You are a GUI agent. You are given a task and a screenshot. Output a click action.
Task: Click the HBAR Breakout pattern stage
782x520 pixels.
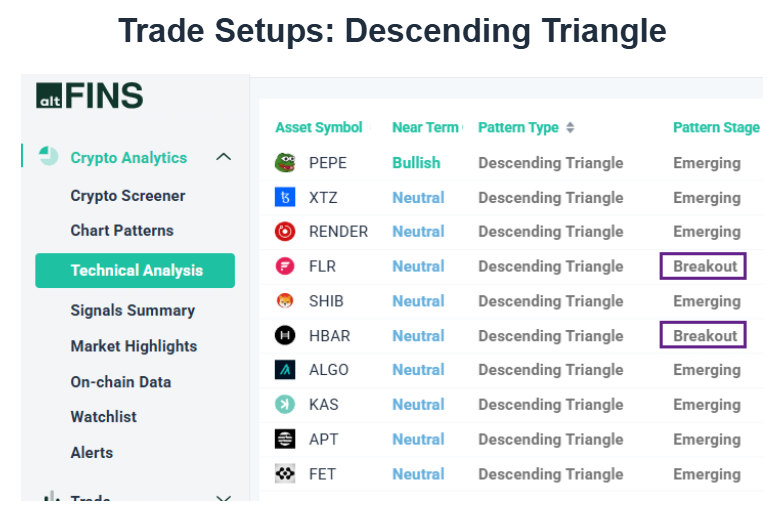705,336
